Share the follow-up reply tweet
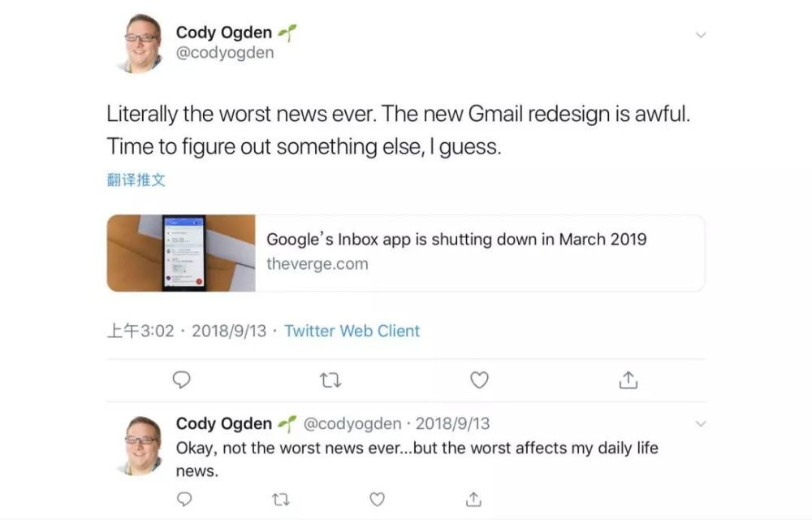The image size is (812, 520). [474, 499]
